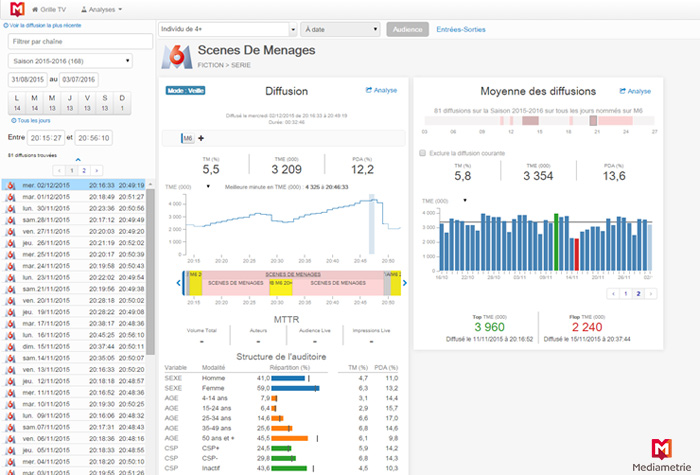Go to page 2 of diffusion list
Viewport: 700px width, 475px height.
click(84, 171)
